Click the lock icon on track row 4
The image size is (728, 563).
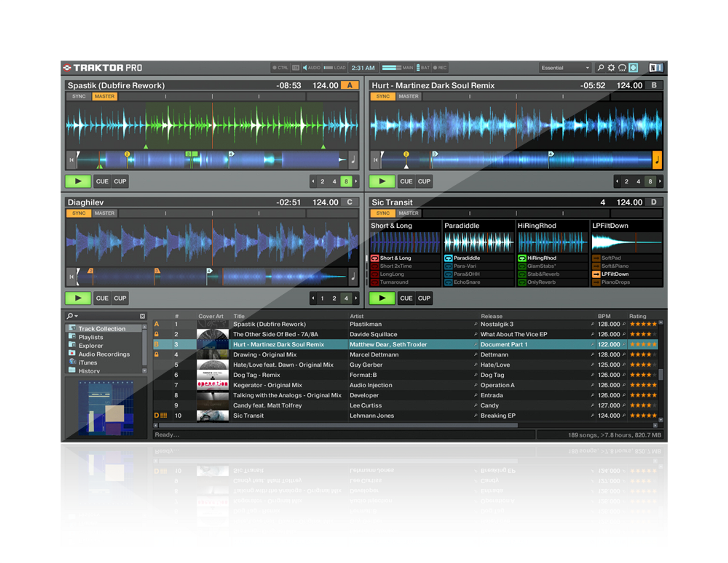click(157, 354)
